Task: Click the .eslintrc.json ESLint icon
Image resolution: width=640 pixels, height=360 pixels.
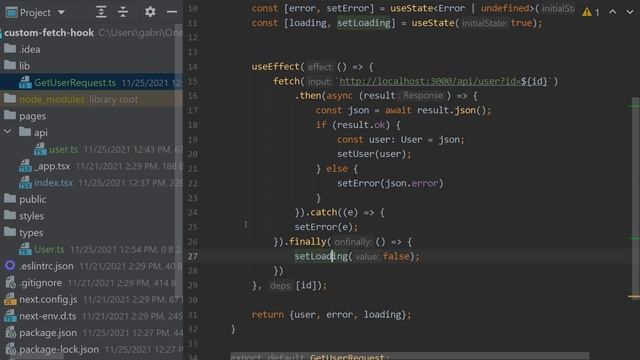Action: pos(10,266)
